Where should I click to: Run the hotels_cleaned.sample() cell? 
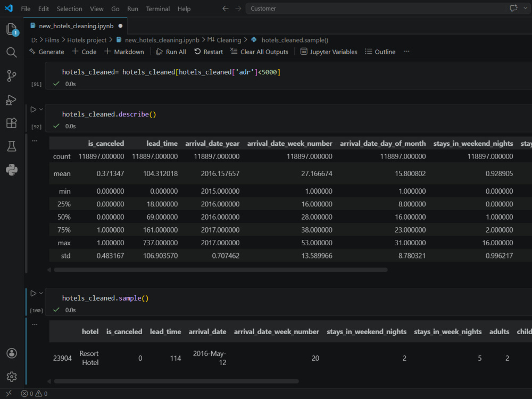(33, 294)
